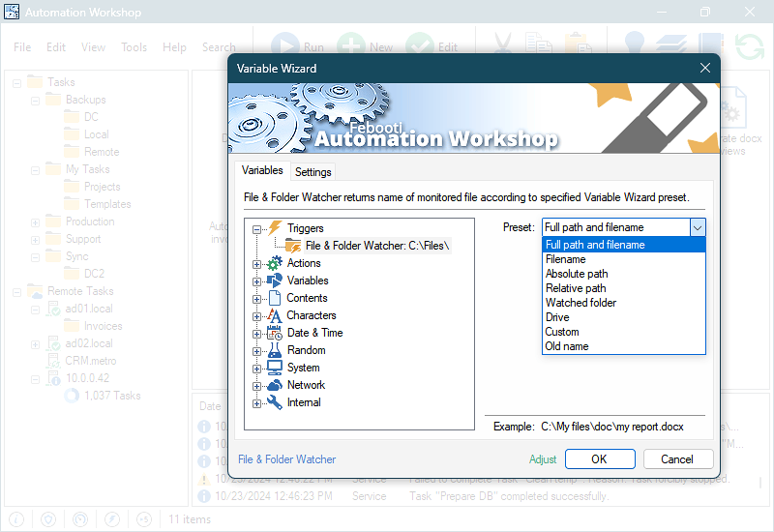Click the Cancel button

pyautogui.click(x=678, y=458)
